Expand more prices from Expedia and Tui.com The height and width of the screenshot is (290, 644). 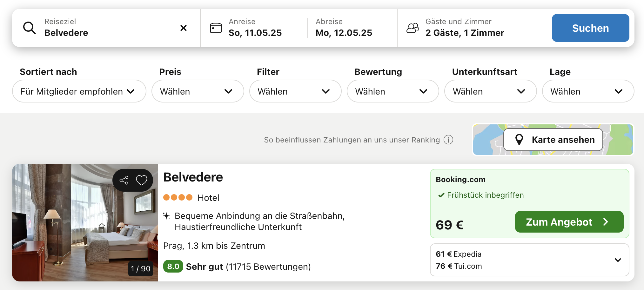coord(618,260)
